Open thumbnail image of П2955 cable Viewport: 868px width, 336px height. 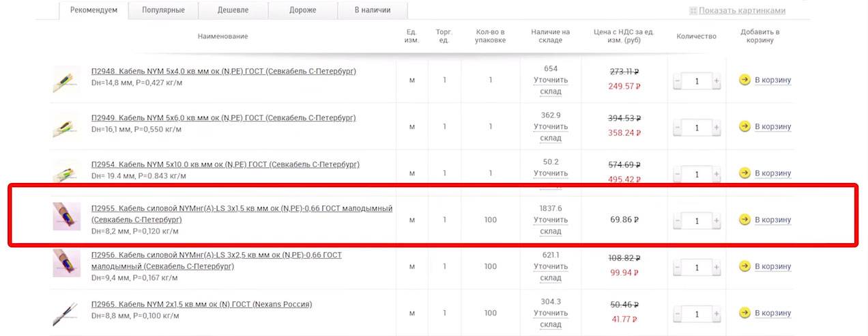[67, 216]
